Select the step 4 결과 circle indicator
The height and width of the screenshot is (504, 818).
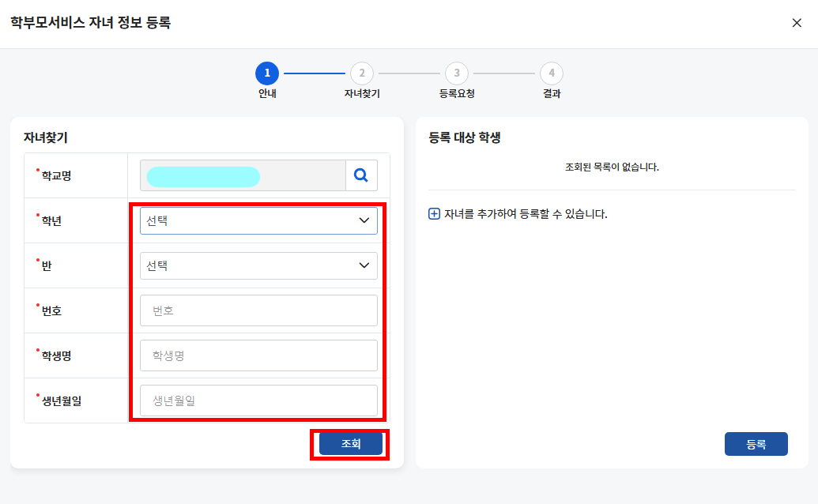552,73
